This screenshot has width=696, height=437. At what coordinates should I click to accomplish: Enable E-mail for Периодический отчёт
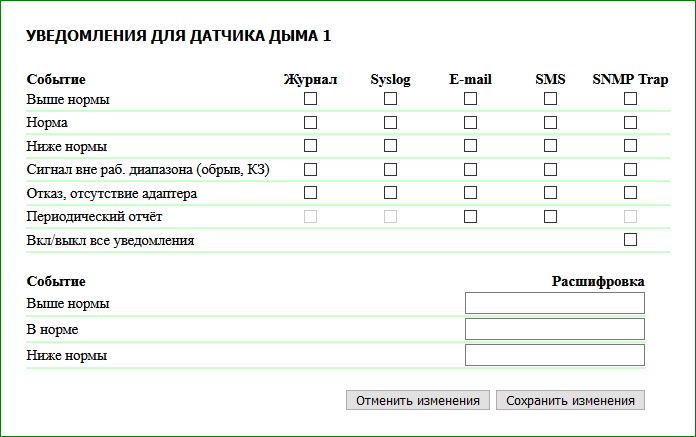(470, 216)
